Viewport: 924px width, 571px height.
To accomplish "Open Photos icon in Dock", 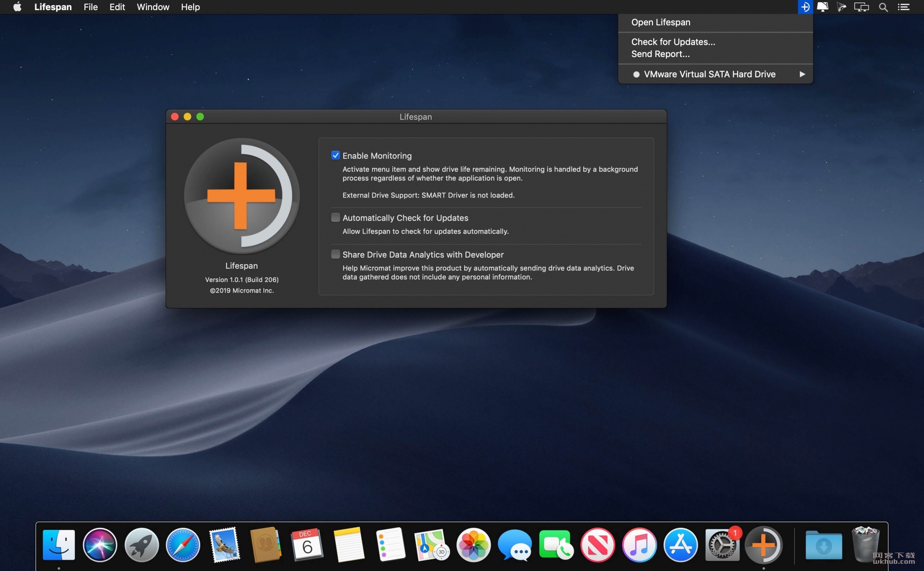I will [x=474, y=545].
